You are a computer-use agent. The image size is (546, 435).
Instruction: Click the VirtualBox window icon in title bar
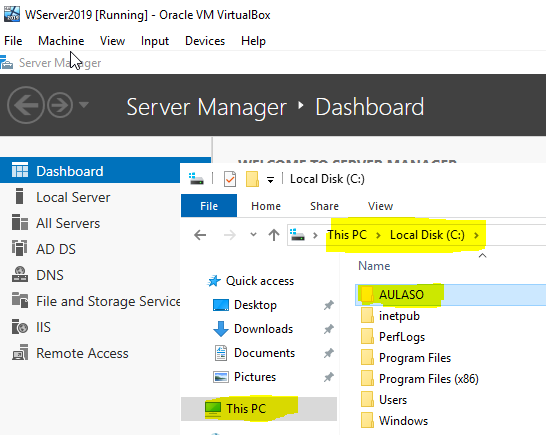(11, 14)
